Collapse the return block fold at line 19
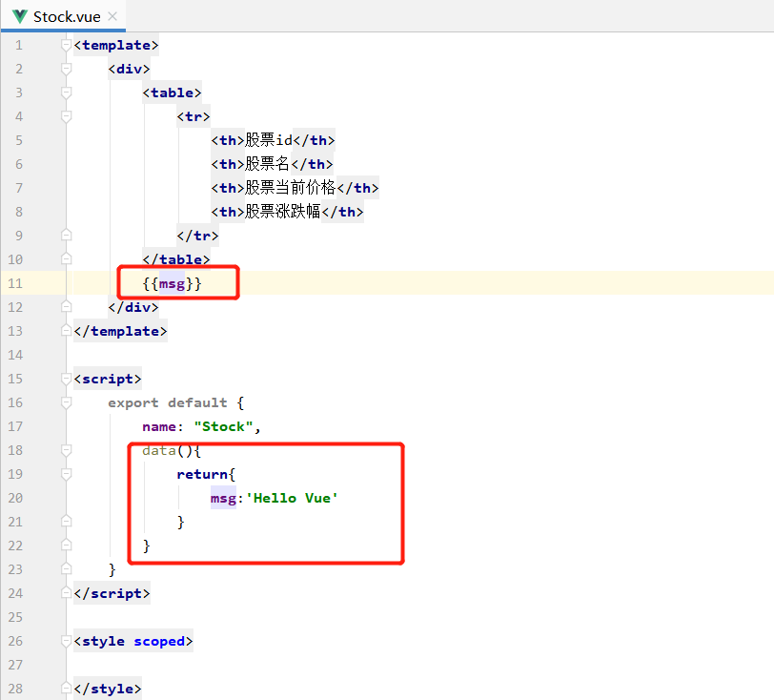 click(x=66, y=474)
